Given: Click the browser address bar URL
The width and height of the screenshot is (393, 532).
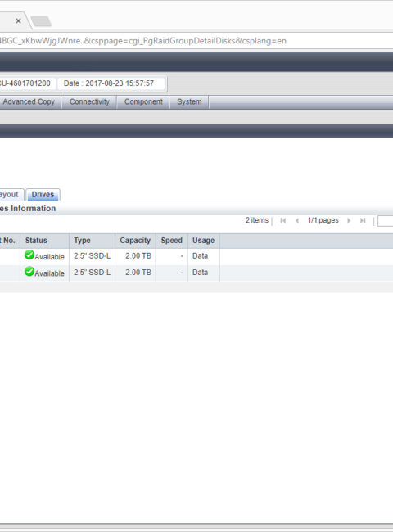Looking at the screenshot, I should coord(143,41).
